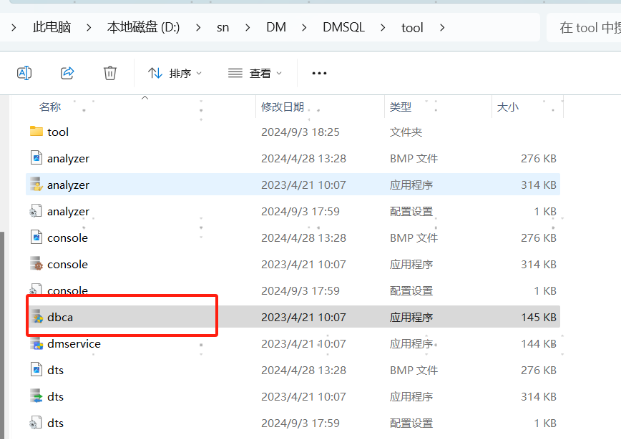Go to 此电脑 in the address bar
The image size is (626, 439).
52,28
